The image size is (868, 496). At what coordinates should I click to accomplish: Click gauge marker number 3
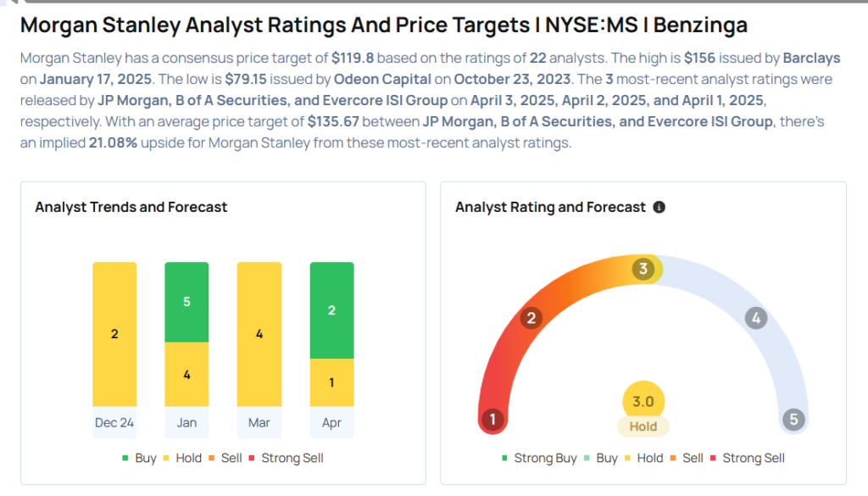[x=643, y=270]
